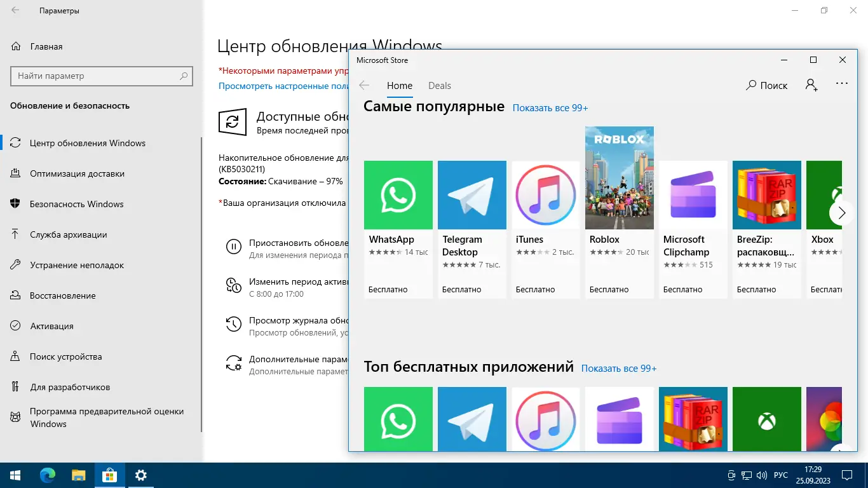Open WhatsApp tile in Самые популярные
Viewport: 868px width, 488px height.
398,229
